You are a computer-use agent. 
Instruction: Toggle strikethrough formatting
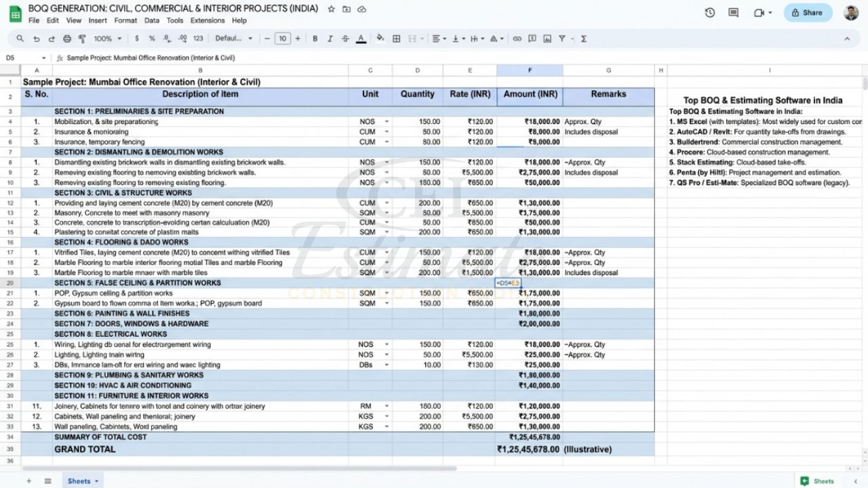(x=344, y=39)
